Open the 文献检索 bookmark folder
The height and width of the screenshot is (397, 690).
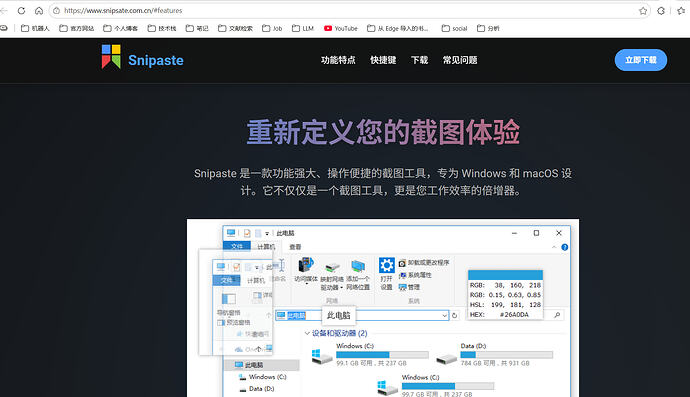(x=235, y=28)
